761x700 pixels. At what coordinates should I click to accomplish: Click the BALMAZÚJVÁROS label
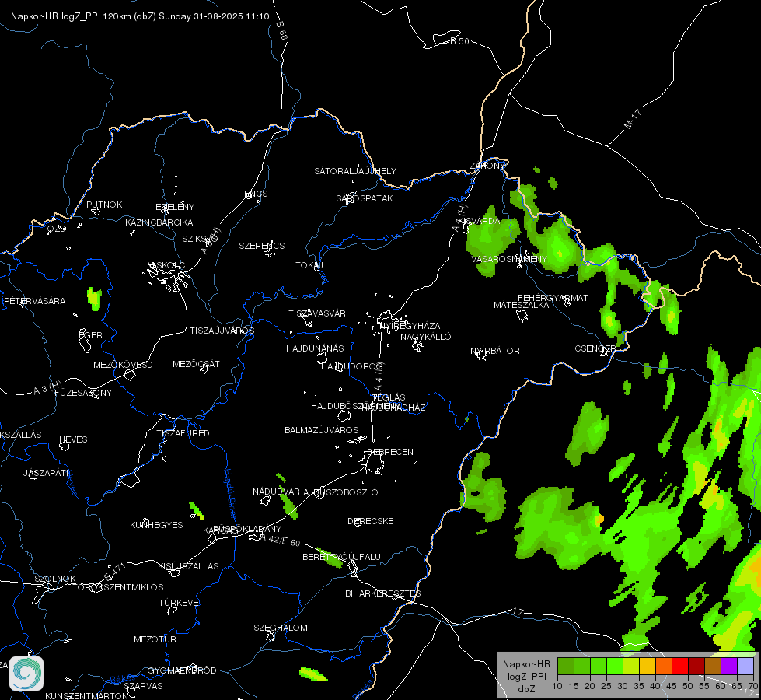(x=321, y=430)
